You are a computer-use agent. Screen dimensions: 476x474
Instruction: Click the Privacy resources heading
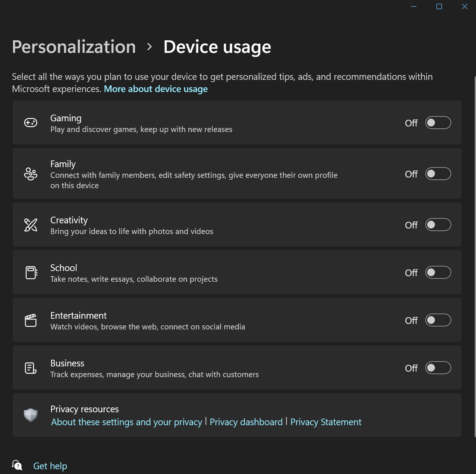[x=85, y=409]
